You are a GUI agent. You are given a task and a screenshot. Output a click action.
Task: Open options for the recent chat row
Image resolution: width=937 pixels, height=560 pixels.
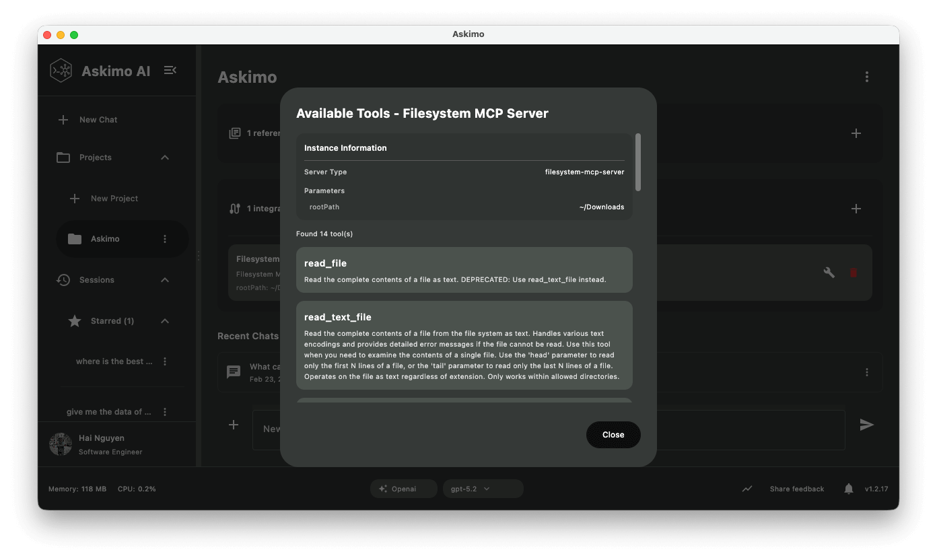[x=867, y=372]
